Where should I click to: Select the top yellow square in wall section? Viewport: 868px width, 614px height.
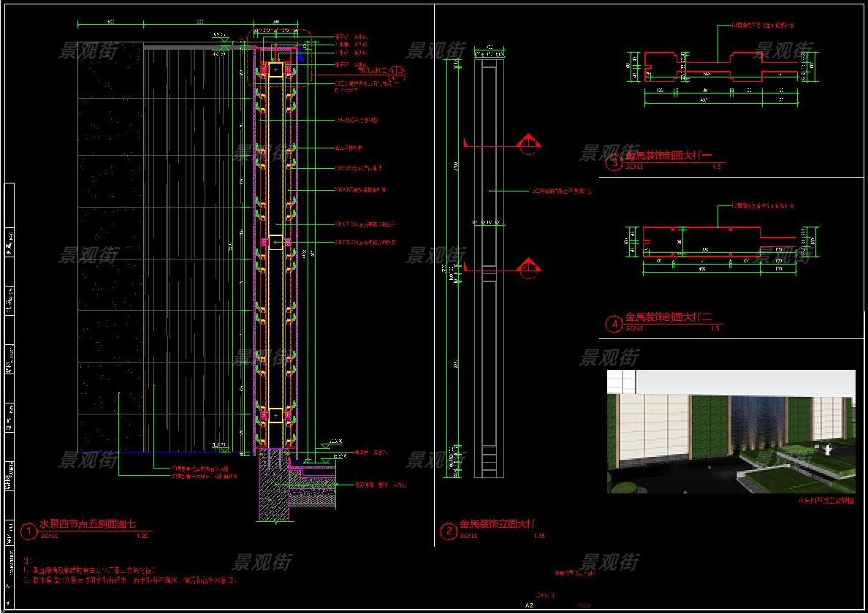[275, 69]
